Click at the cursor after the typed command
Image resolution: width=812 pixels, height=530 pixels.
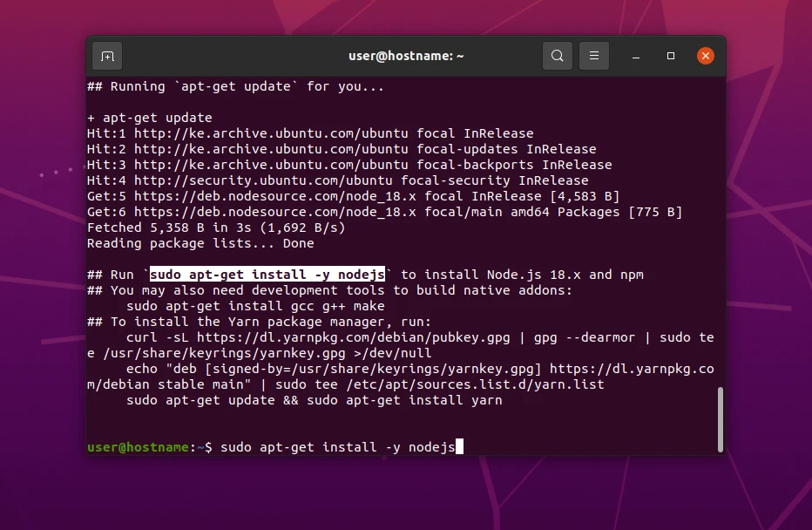[459, 447]
